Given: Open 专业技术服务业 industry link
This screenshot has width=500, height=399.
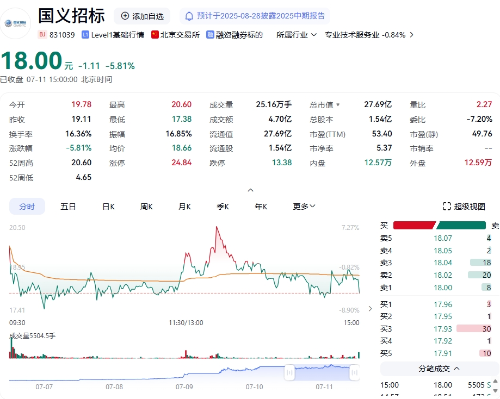Looking at the screenshot, I should pyautogui.click(x=365, y=35).
